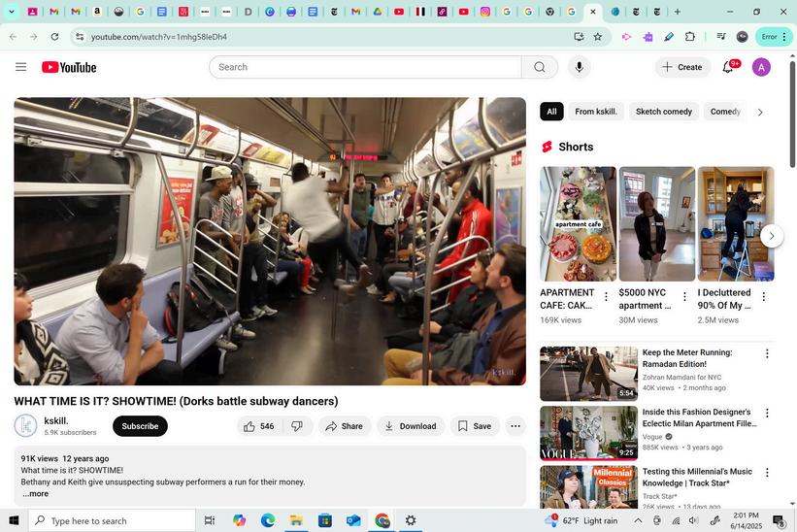
Task: Open options for Fashion Designer's Milan video
Action: [x=767, y=414]
